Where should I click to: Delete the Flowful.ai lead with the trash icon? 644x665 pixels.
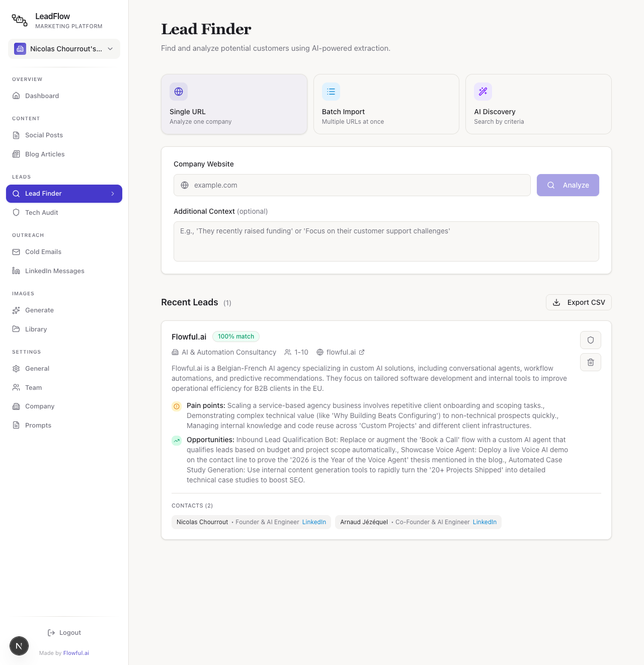590,362
